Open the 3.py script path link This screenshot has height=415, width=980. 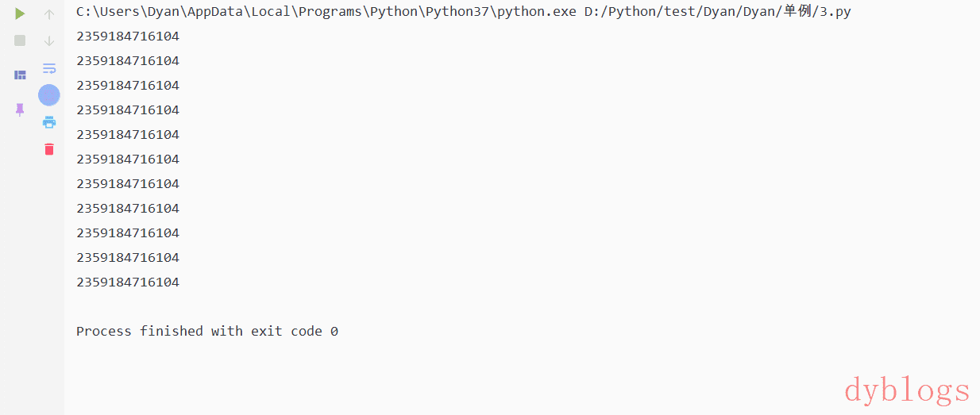[x=839, y=13]
